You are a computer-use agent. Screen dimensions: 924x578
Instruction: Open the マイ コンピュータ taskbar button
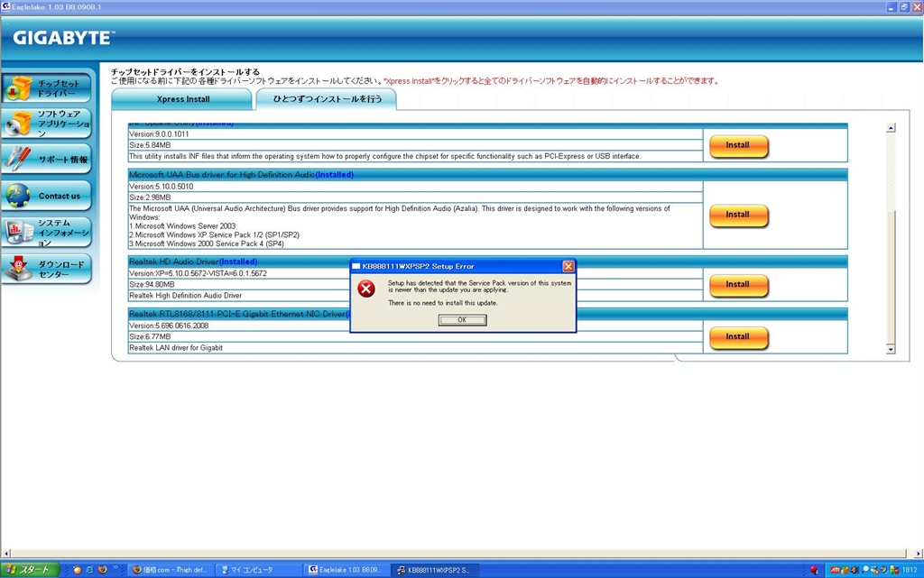tap(258, 570)
